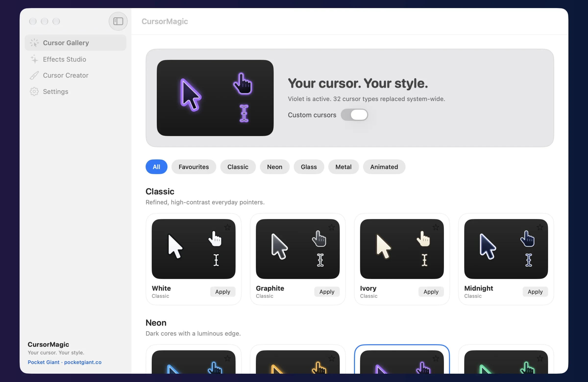588x382 pixels.
Task: Apply the Ivory cursor set
Action: click(x=431, y=292)
